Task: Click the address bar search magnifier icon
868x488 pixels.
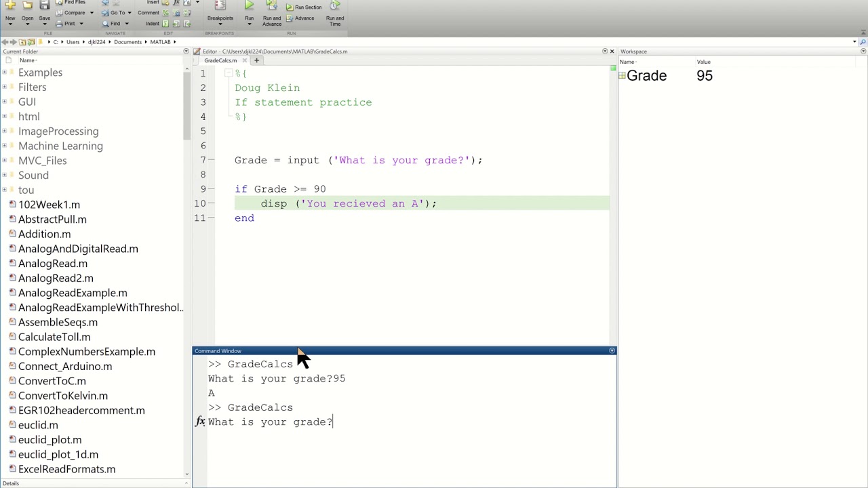Action: (x=863, y=42)
